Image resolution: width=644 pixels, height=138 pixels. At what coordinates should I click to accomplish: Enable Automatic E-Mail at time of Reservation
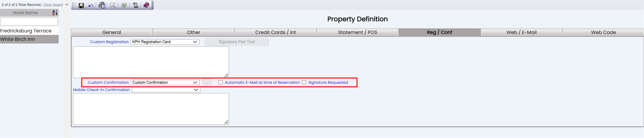[220, 82]
